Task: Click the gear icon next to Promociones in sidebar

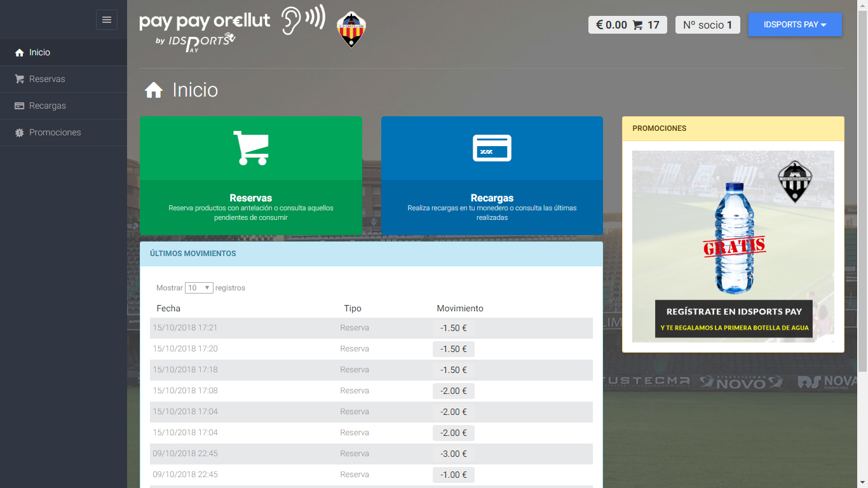Action: [x=19, y=133]
